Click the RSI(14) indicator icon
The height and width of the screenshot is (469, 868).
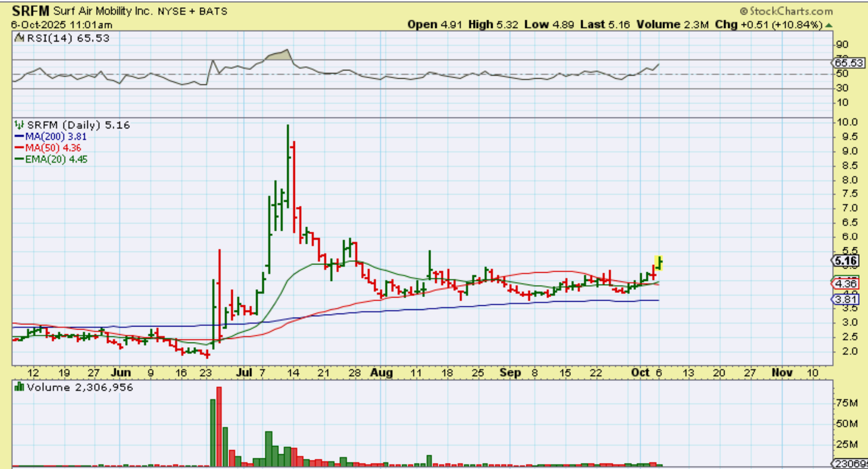pyautogui.click(x=19, y=38)
